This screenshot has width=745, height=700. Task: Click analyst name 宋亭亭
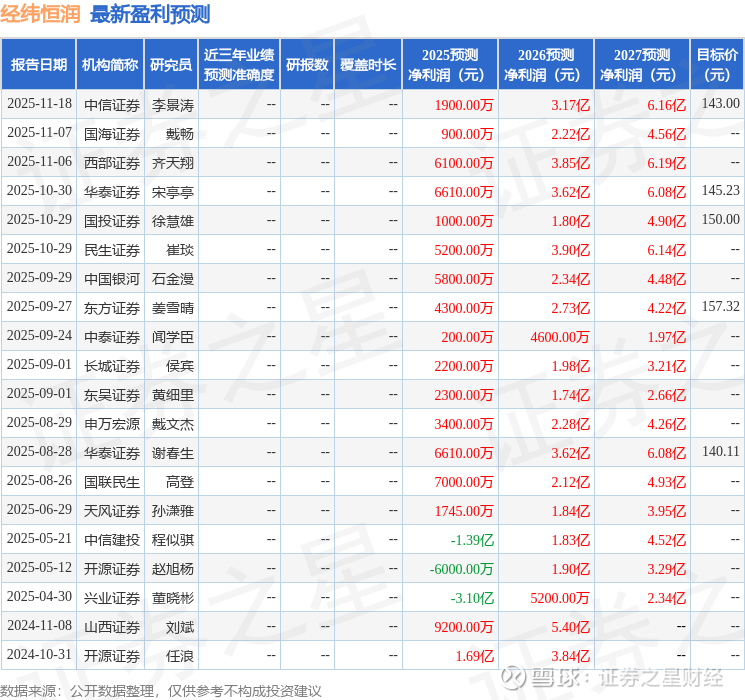[x=173, y=192]
